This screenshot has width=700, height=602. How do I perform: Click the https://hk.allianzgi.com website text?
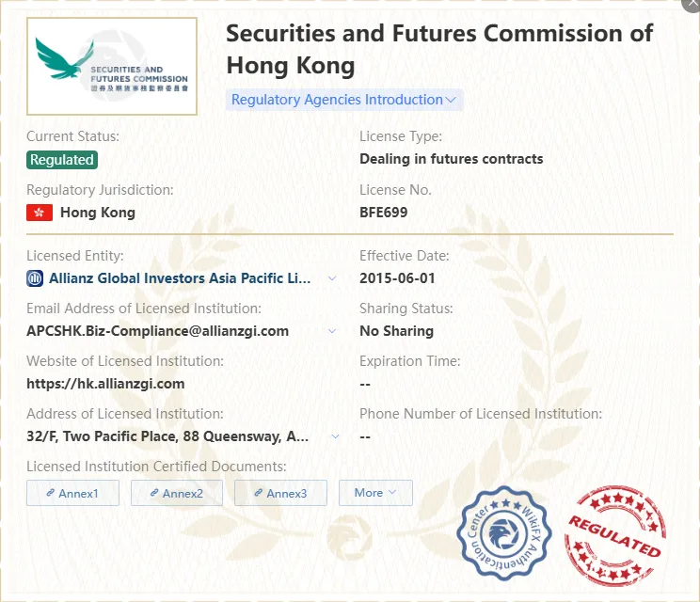coord(105,384)
